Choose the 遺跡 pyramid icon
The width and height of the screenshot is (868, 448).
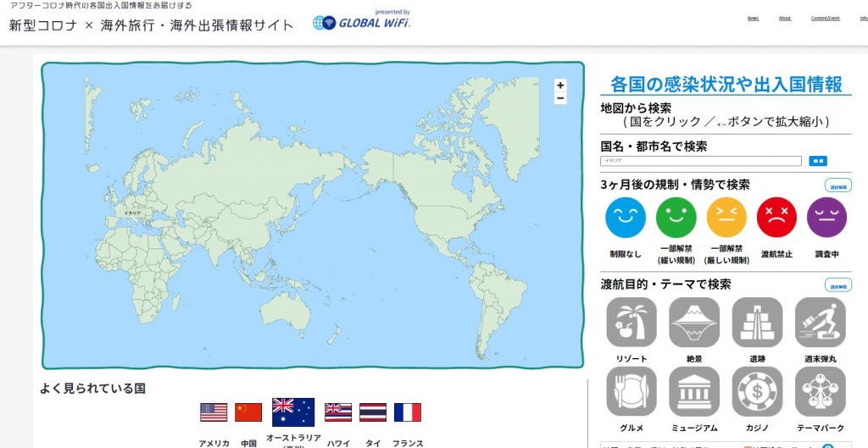757,323
